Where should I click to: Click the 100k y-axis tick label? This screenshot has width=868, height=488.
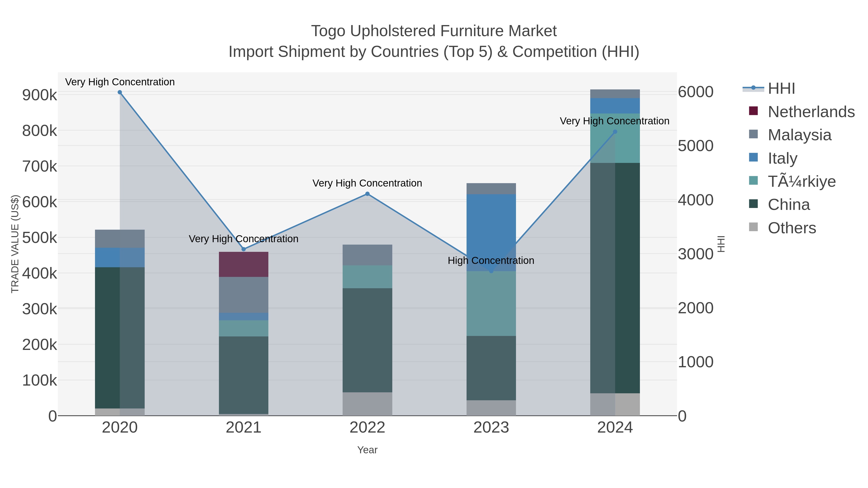tap(40, 380)
